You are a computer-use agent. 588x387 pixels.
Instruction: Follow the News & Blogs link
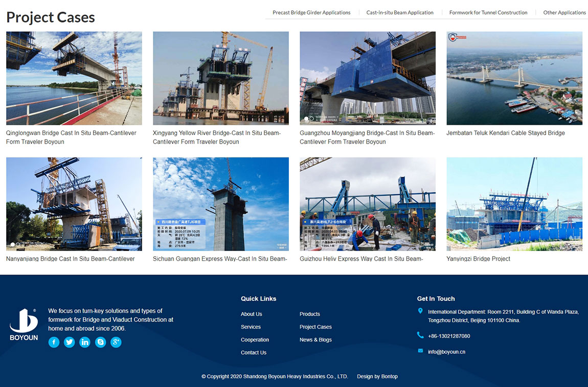315,340
